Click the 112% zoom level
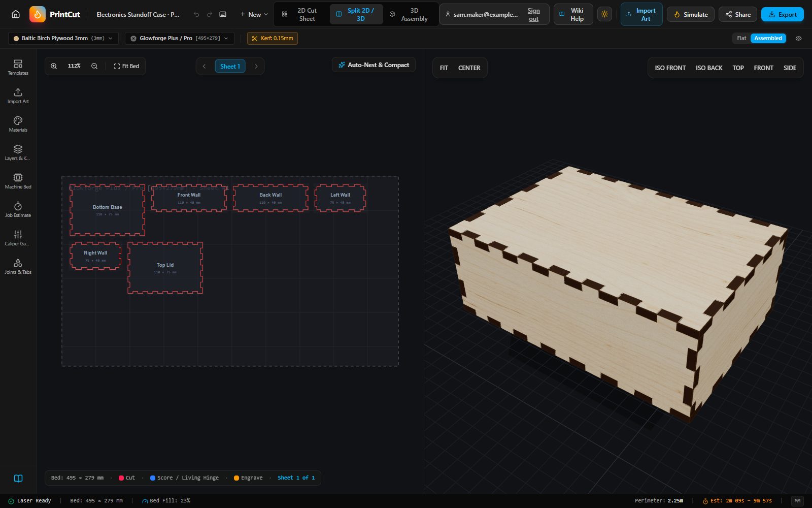The image size is (812, 508). [x=74, y=66]
